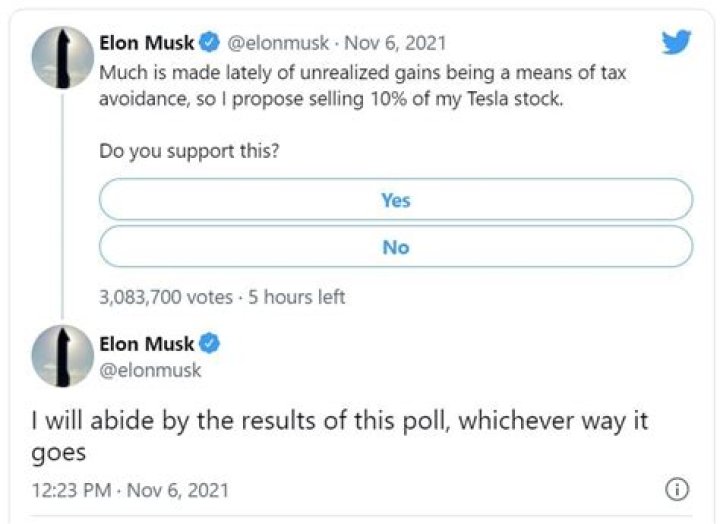Click the info icon beside the timestamp
The height and width of the screenshot is (524, 720).
(677, 489)
